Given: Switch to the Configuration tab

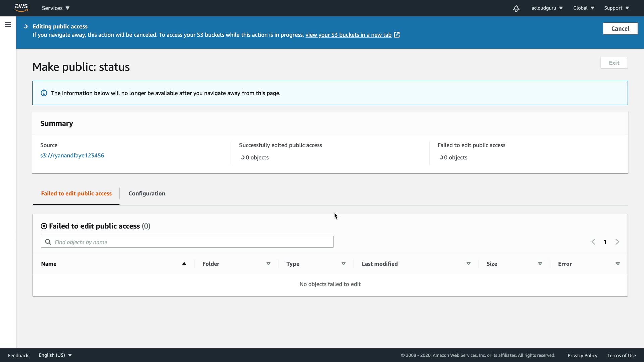Looking at the screenshot, I should (147, 194).
